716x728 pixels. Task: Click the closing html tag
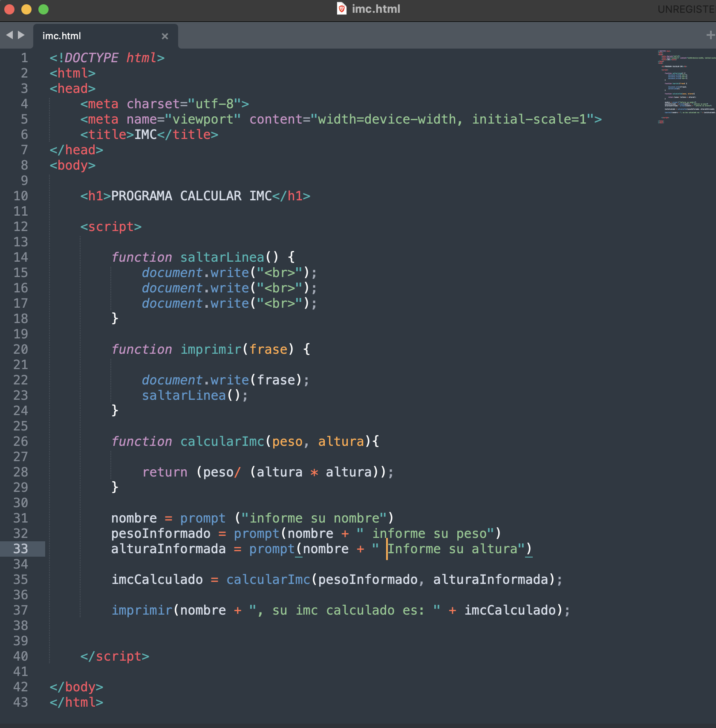(76, 702)
